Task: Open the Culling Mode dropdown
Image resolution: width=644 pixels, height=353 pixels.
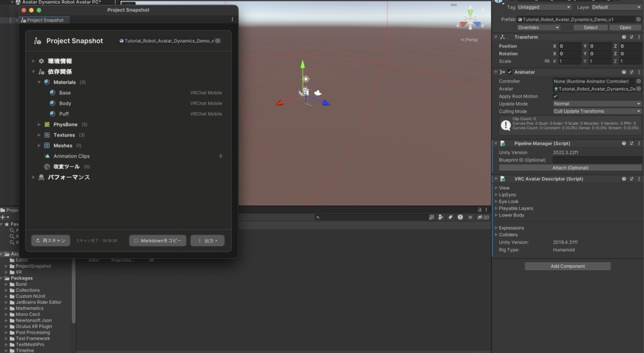Action: pyautogui.click(x=597, y=112)
